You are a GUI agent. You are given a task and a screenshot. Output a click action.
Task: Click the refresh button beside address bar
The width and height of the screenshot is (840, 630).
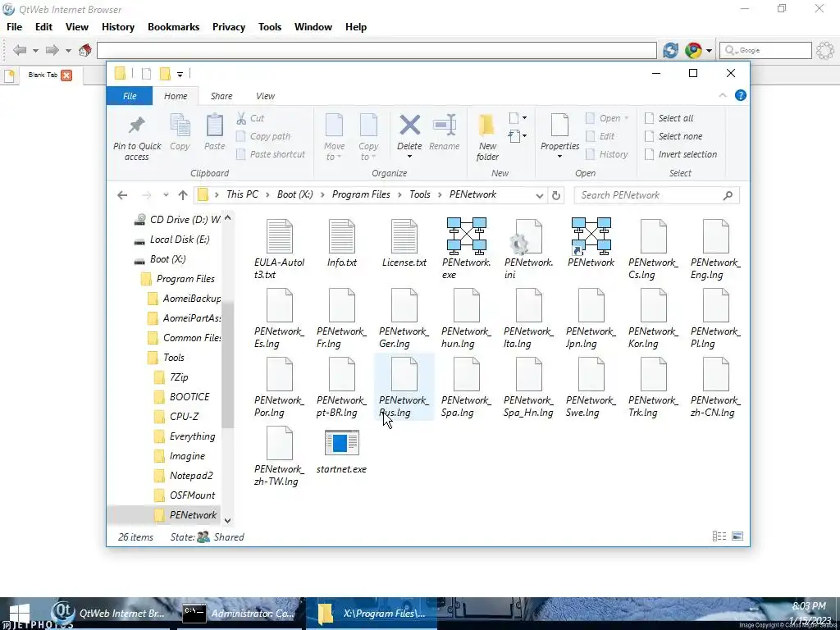pos(556,195)
